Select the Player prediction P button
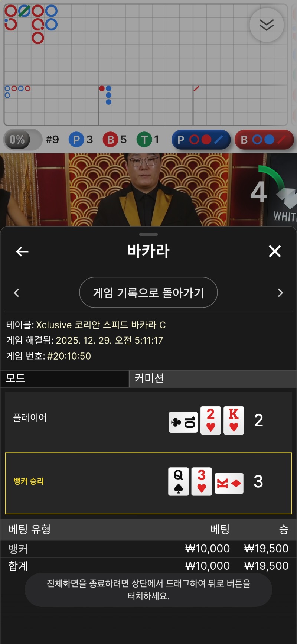The width and height of the screenshot is (297, 644). point(201,140)
